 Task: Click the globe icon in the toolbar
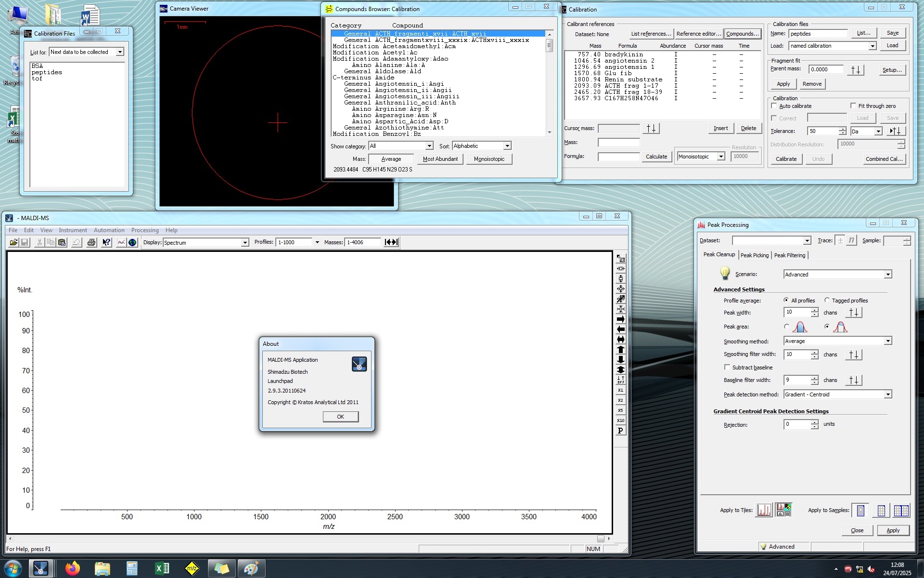click(132, 242)
